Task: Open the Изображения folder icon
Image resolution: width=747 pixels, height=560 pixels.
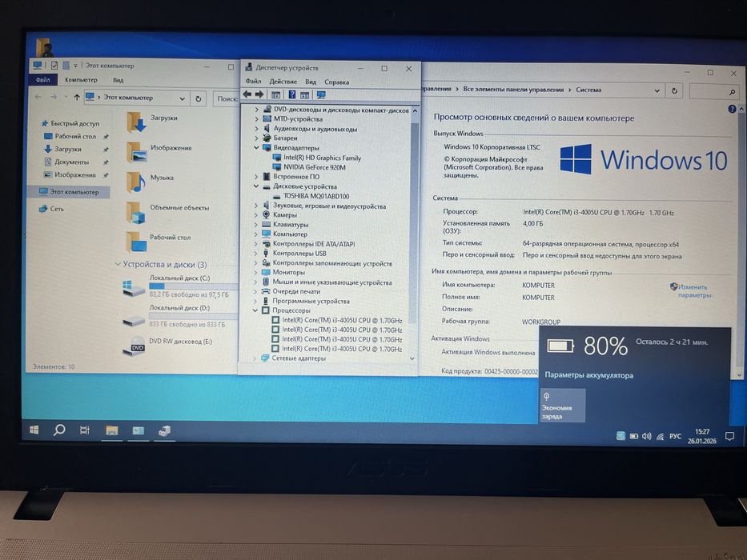Action: point(136,152)
